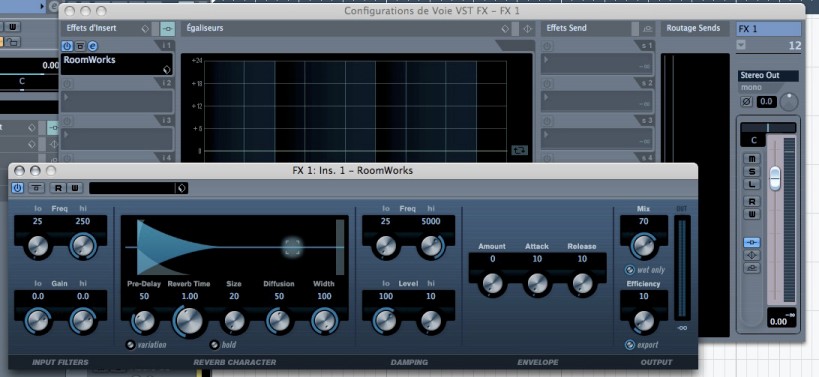This screenshot has width=819, height=377.
Task: Expand the empty insert slot i3
Action: click(x=66, y=134)
